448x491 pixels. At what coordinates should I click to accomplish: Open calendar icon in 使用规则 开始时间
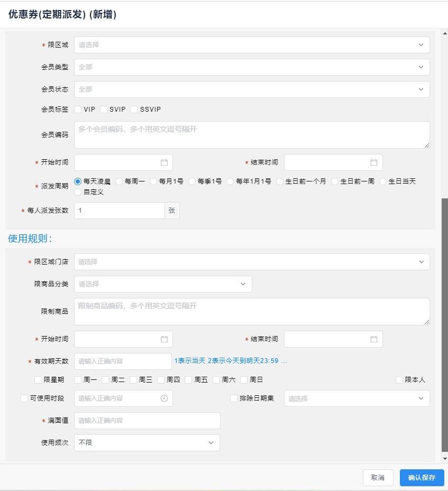164,339
